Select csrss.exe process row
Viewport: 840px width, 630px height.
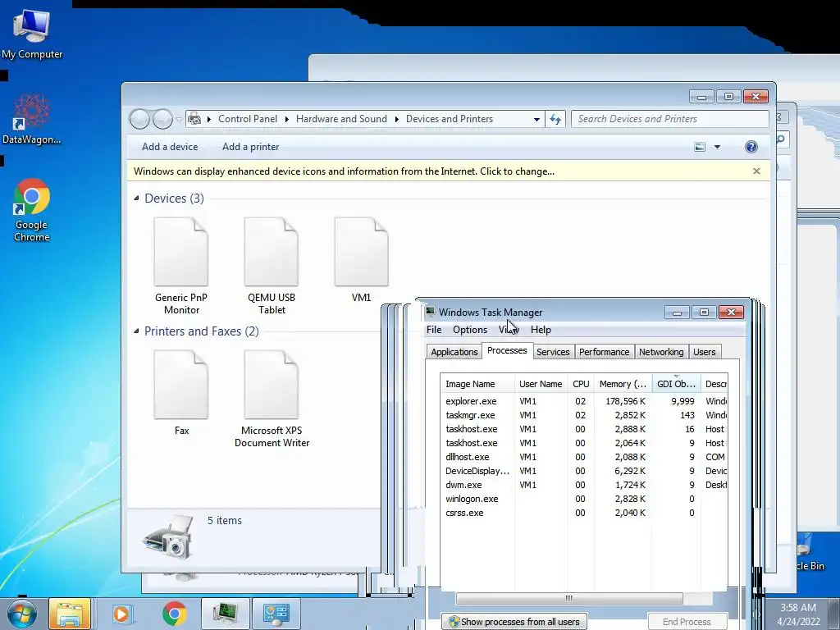click(584, 513)
